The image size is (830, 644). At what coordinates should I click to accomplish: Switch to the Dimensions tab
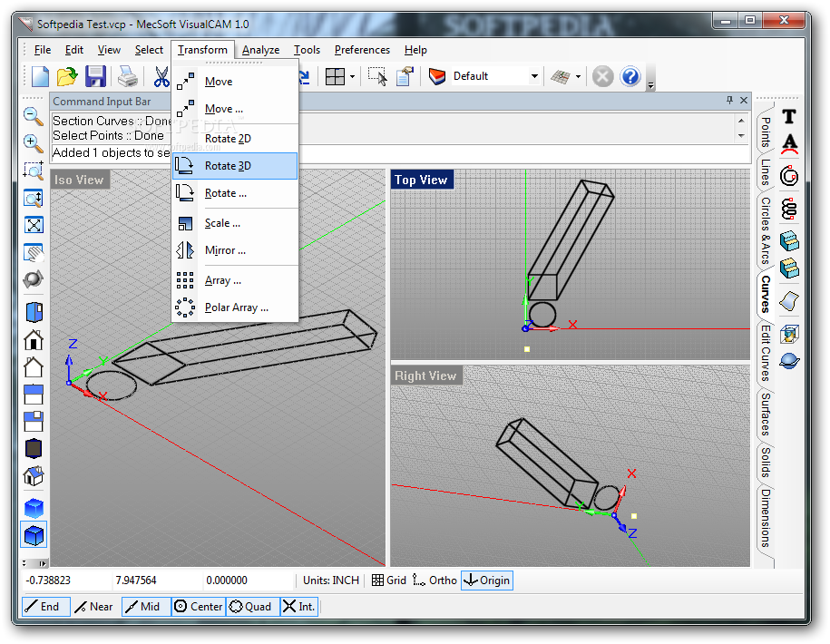click(x=766, y=518)
